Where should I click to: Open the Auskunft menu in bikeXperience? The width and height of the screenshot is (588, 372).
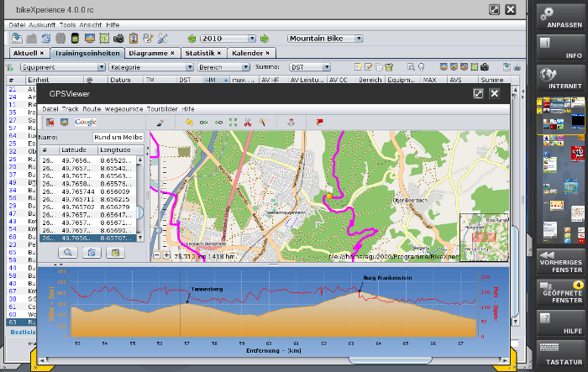[42, 25]
